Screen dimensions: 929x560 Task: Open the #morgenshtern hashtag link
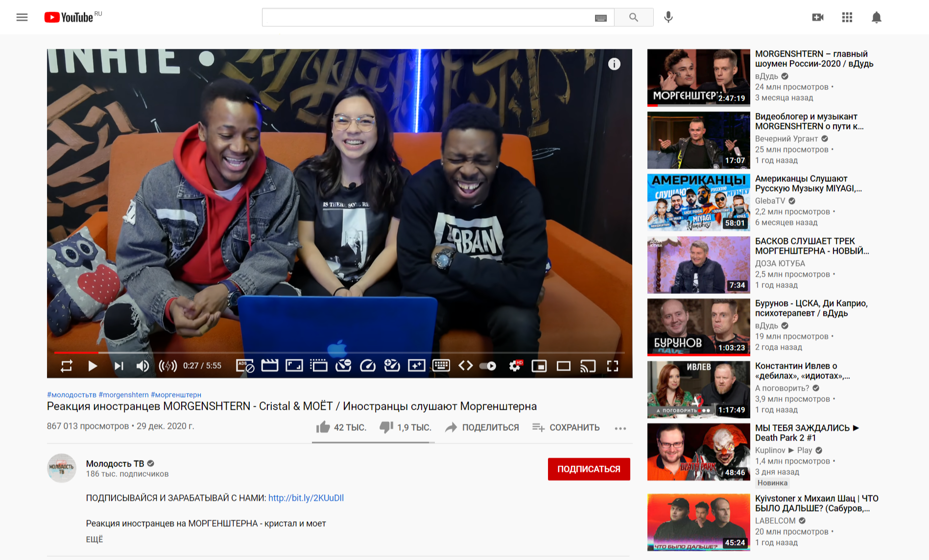pyautogui.click(x=123, y=395)
